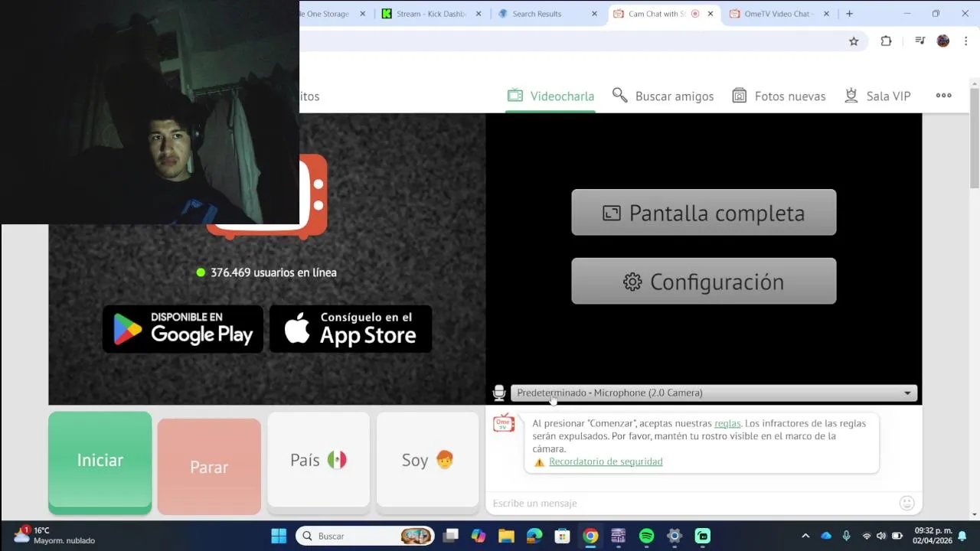
Task: Open OneDrive cloud tray icon
Action: tap(826, 536)
